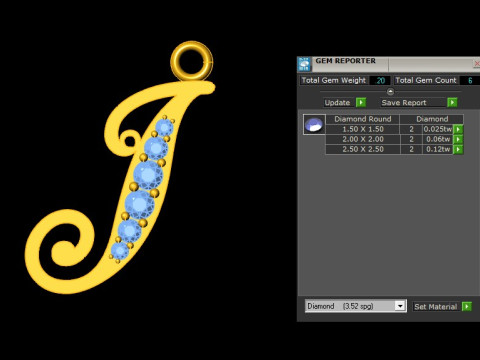
Task: Click the Set Material button
Action: [435, 307]
